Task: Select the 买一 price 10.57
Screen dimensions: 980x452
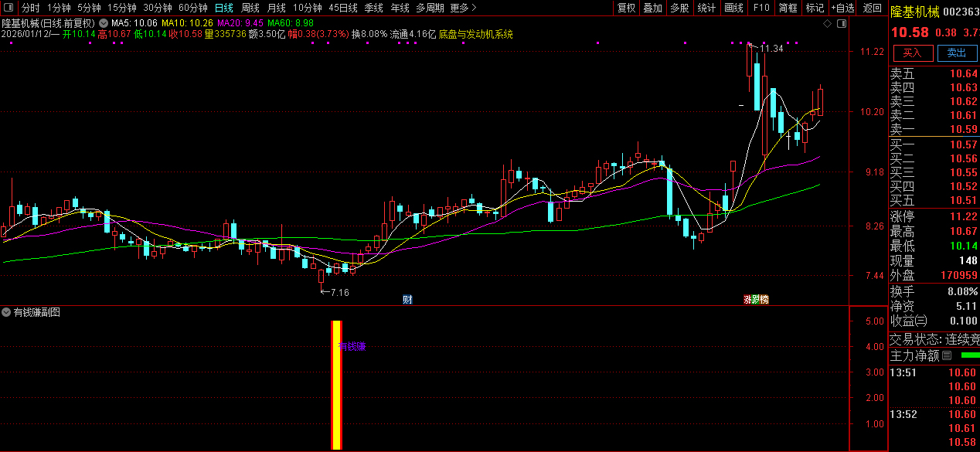Action: (x=964, y=144)
